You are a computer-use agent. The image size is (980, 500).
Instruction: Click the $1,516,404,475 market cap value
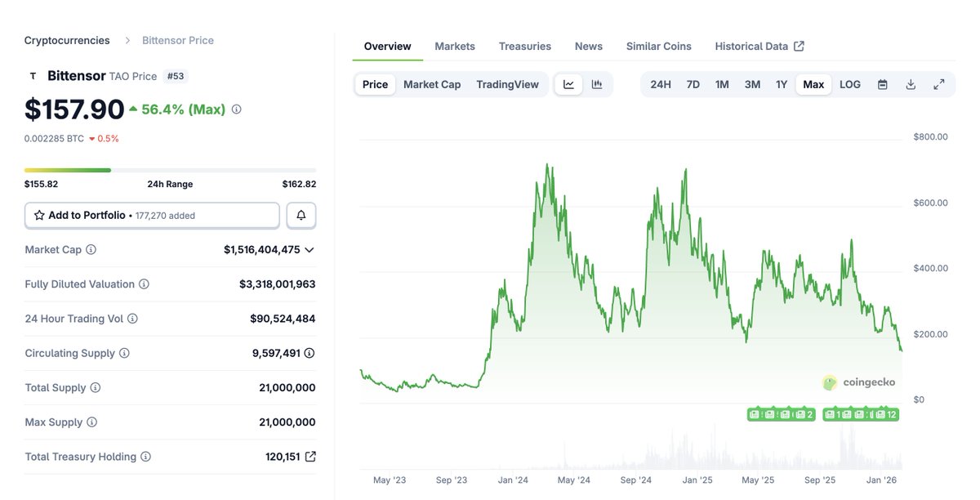[262, 249]
